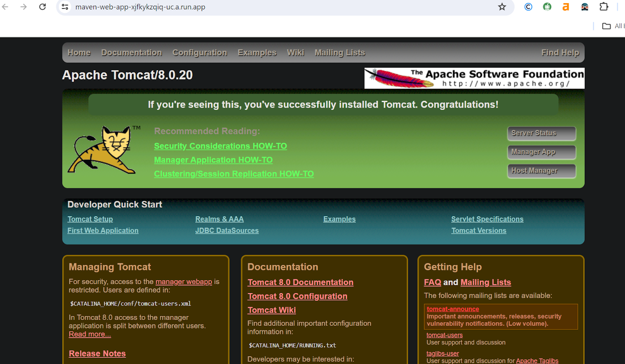Click the Manager App button
This screenshot has width=625, height=364.
[541, 152]
